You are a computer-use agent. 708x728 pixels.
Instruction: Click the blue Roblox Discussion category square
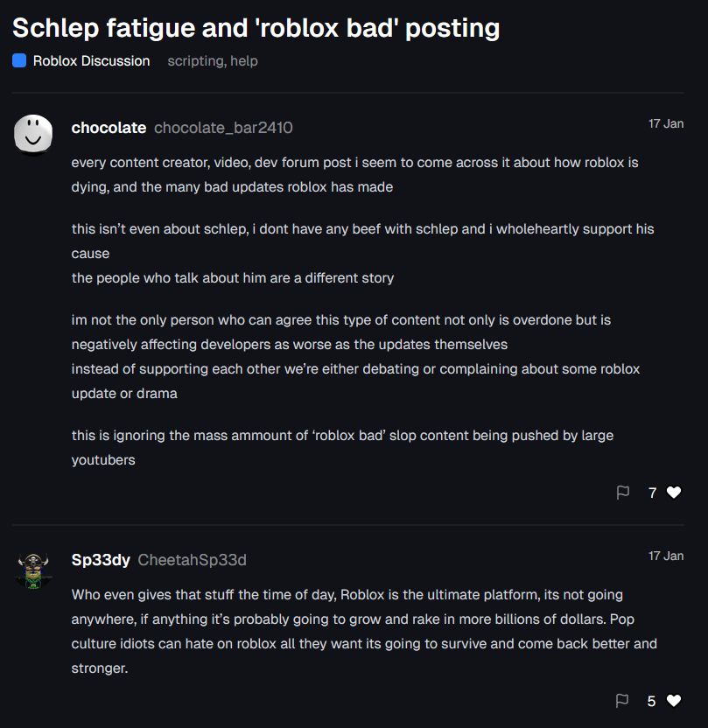tap(19, 61)
